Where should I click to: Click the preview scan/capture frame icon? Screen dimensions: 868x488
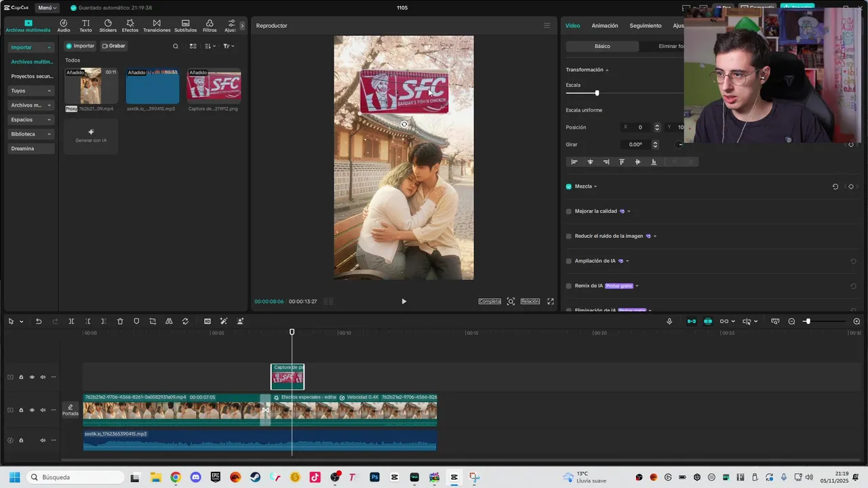(x=511, y=302)
